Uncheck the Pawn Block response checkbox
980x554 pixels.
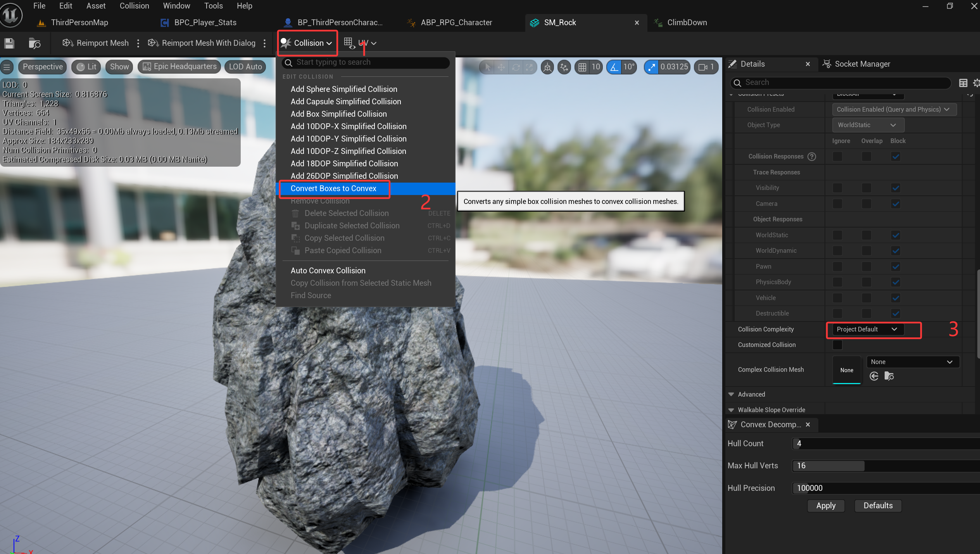(x=895, y=266)
